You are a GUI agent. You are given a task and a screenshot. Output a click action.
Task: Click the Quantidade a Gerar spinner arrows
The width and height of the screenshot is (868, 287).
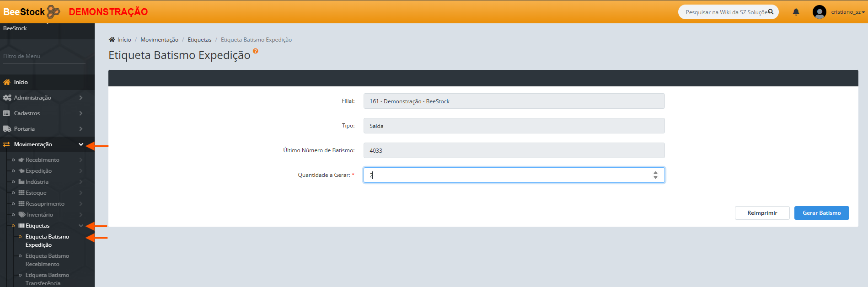pyautogui.click(x=655, y=175)
